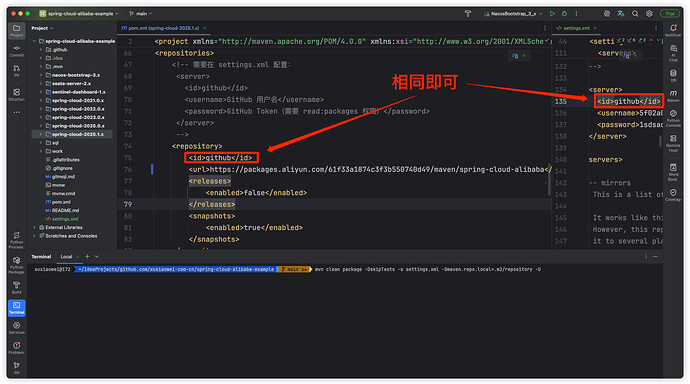Image resolution: width=690 pixels, height=384 pixels.
Task: Open the Build tool window
Action: tap(16, 288)
